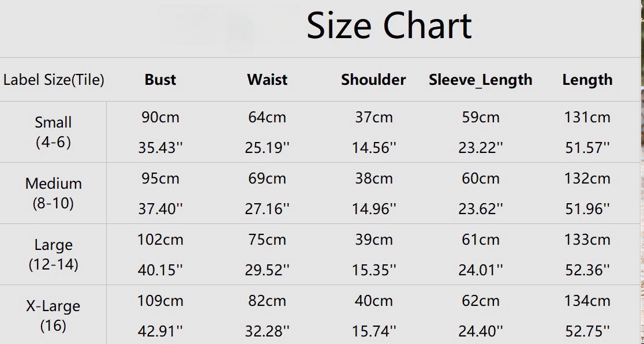Click the Size Chart title
The width and height of the screenshot is (644, 344).
pyautogui.click(x=389, y=26)
